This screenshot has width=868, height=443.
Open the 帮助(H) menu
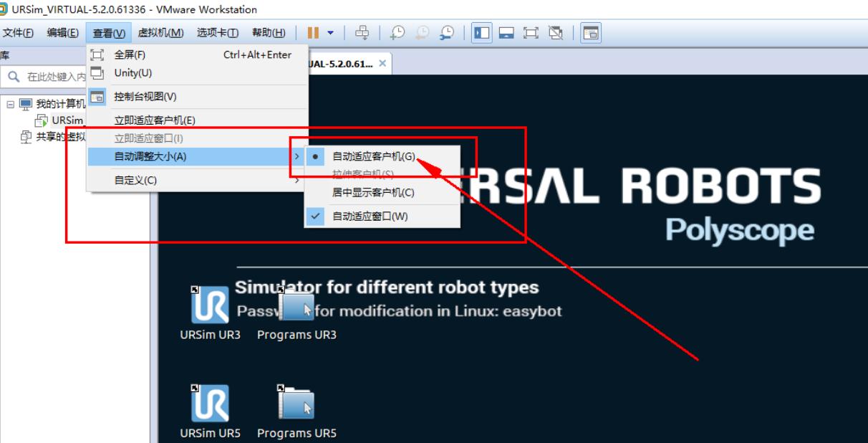coord(269,33)
